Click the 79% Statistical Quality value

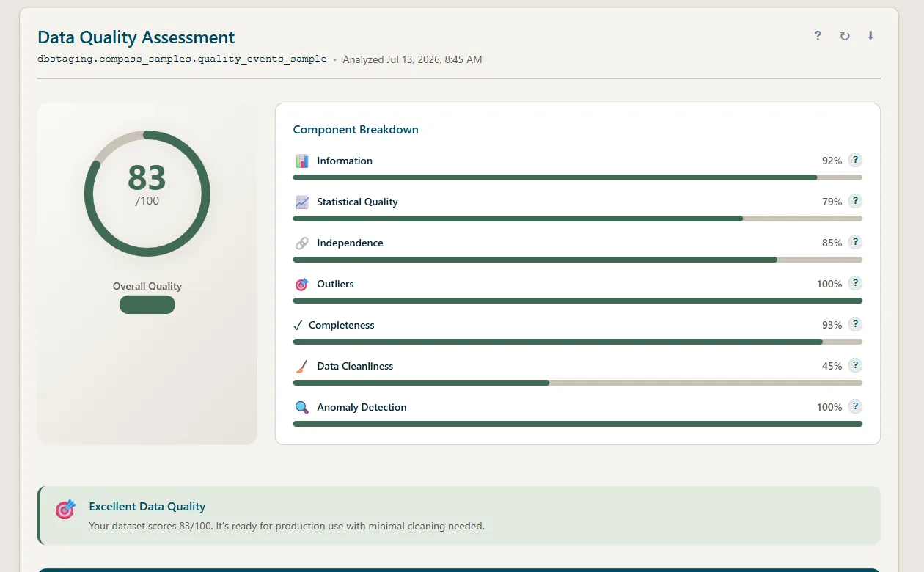[x=832, y=202]
